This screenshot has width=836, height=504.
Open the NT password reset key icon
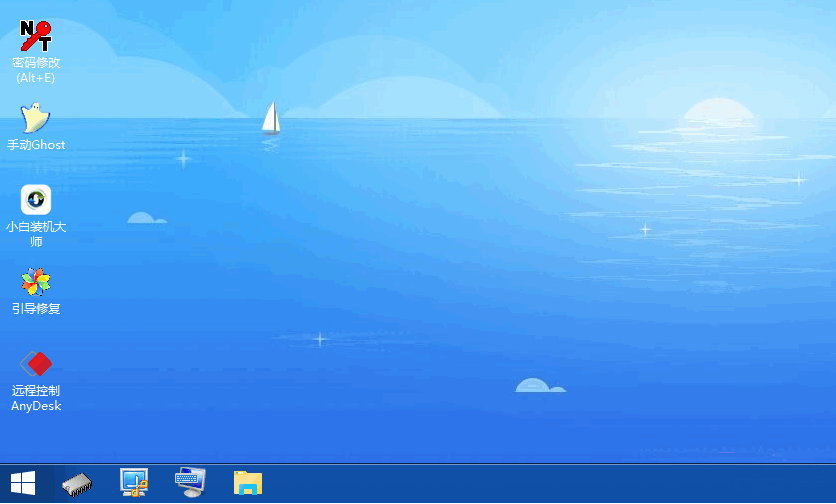click(36, 36)
